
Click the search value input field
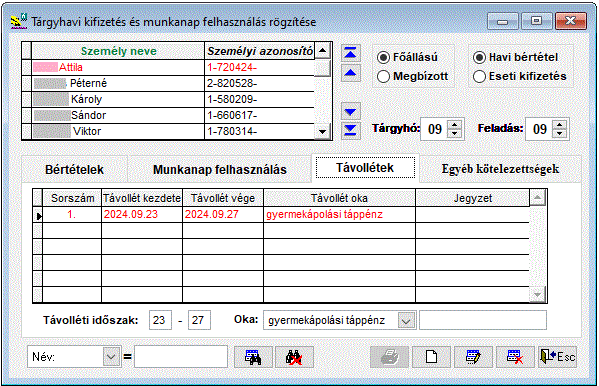coord(181,357)
